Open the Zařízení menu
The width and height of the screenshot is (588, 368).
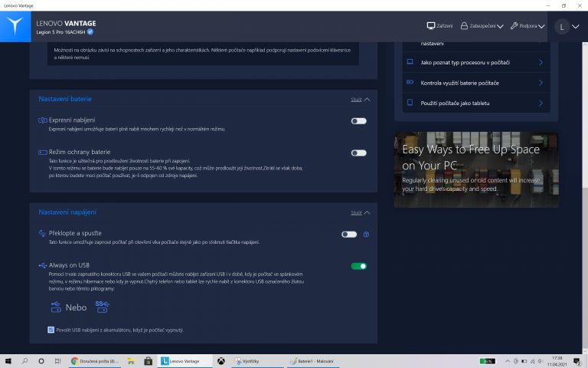pos(439,26)
